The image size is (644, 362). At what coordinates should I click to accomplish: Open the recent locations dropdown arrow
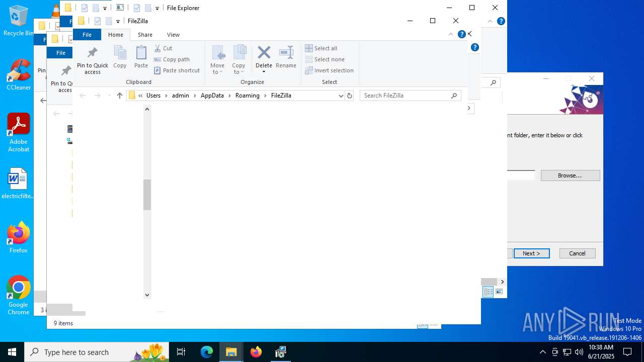[109, 96]
